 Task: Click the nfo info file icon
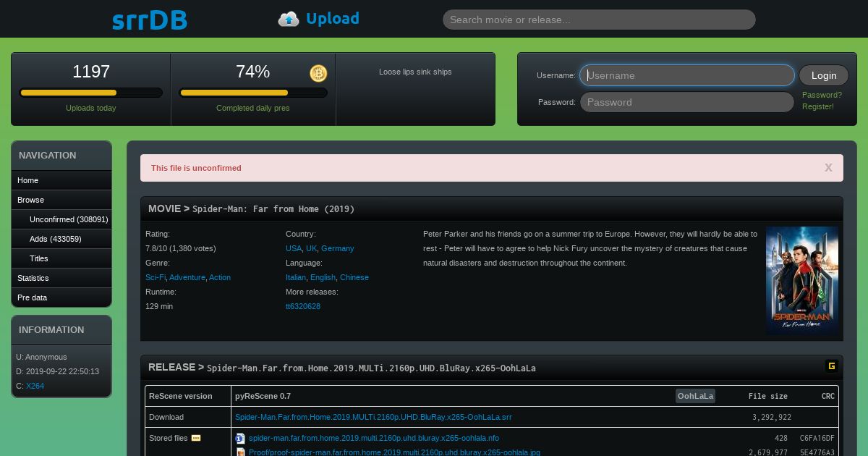pyautogui.click(x=240, y=438)
